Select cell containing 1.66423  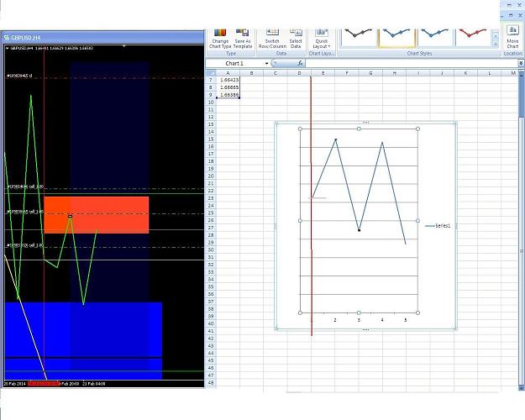(228, 80)
